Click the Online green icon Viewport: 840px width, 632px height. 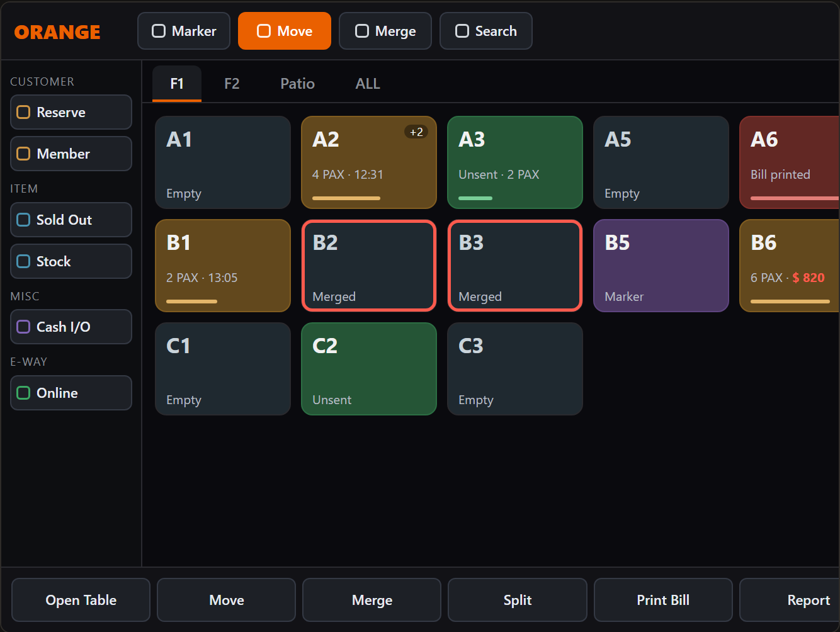[23, 393]
